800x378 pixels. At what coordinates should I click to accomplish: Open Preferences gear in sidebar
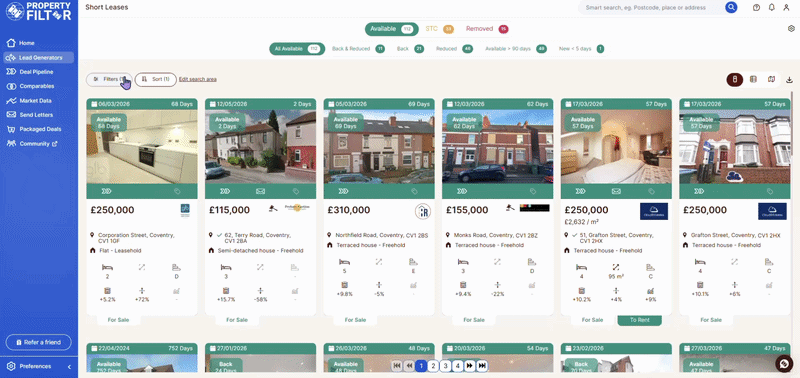click(x=11, y=366)
